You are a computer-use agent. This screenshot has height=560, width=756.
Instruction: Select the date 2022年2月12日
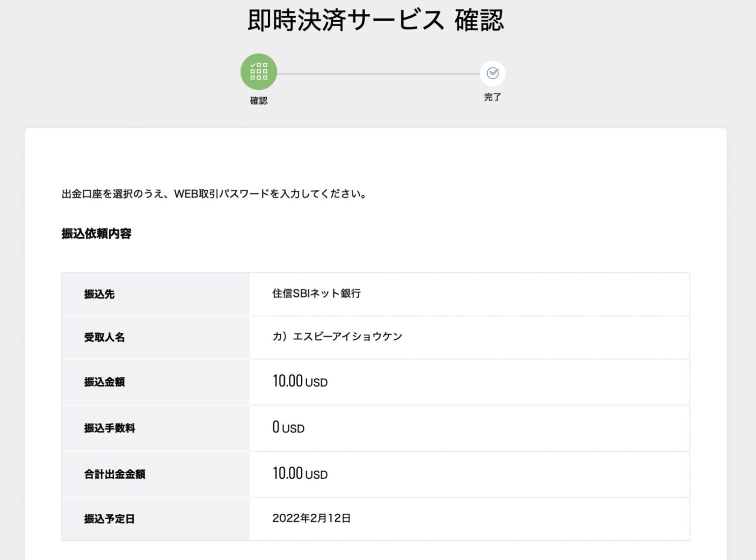(312, 518)
